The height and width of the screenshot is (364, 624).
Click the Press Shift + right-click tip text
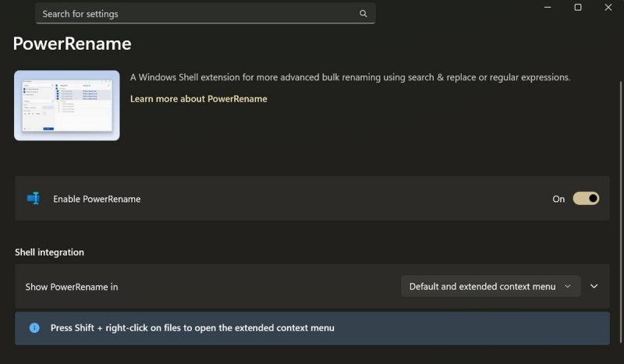[x=193, y=328]
